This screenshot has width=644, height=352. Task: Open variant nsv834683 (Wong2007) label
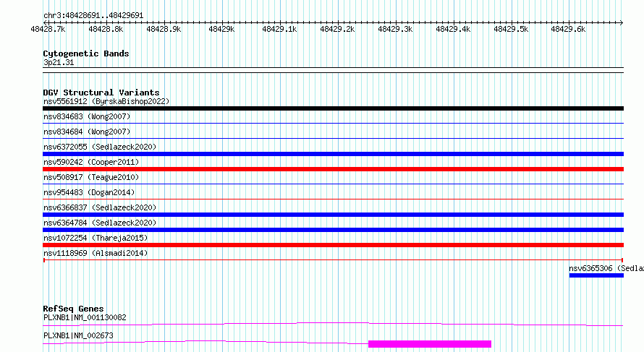[x=87, y=116]
